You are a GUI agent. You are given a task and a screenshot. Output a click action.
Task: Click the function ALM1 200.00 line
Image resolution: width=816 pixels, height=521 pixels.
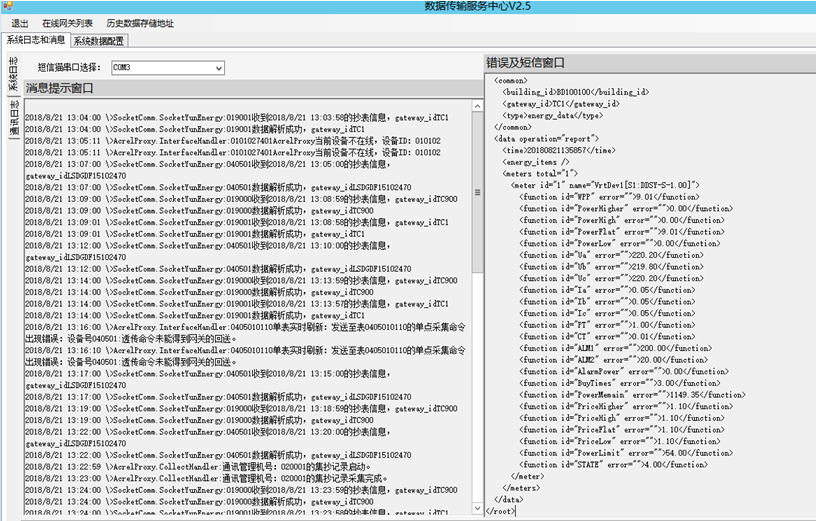616,348
